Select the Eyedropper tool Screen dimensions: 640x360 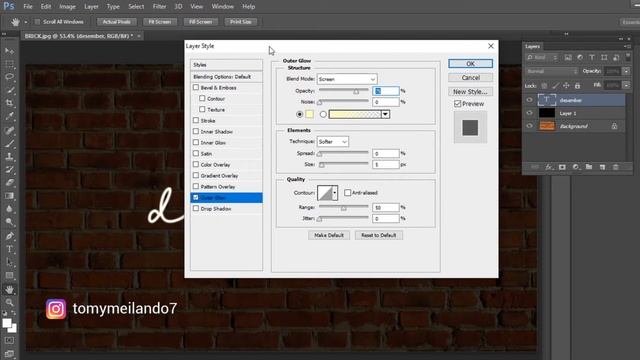tap(9, 116)
